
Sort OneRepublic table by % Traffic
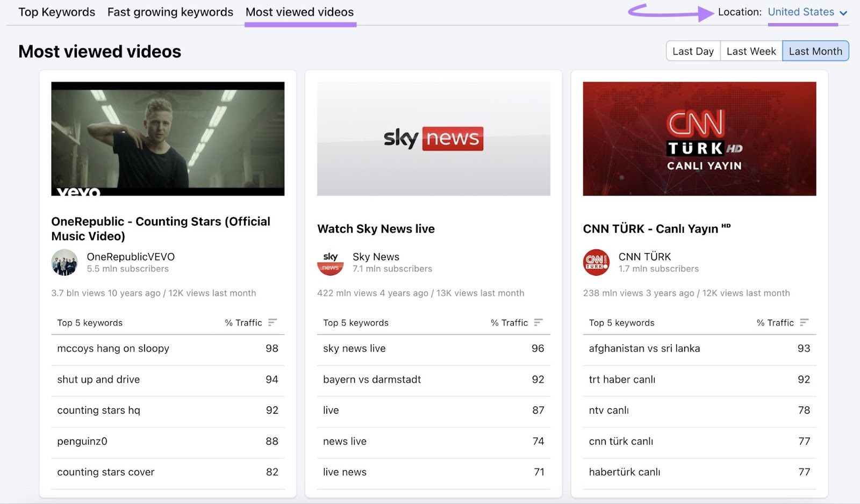(x=273, y=322)
